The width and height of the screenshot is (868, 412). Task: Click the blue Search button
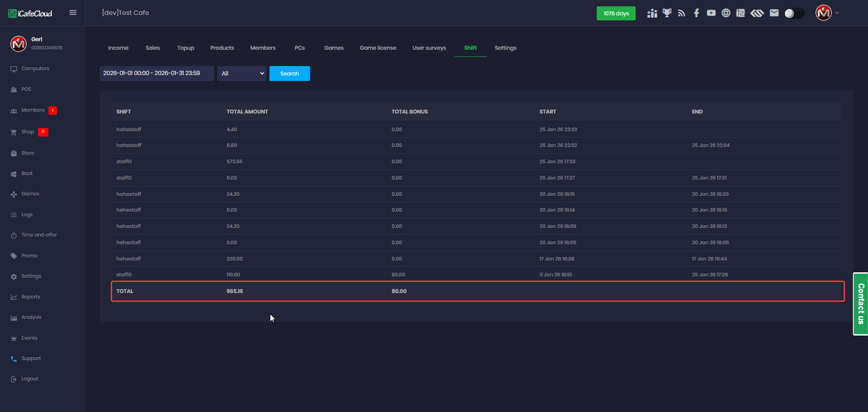[289, 74]
